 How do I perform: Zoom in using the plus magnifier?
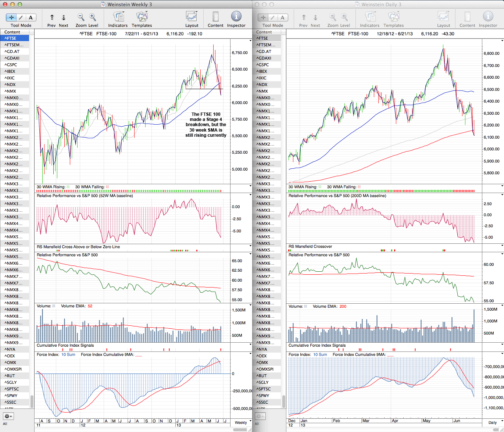93,17
